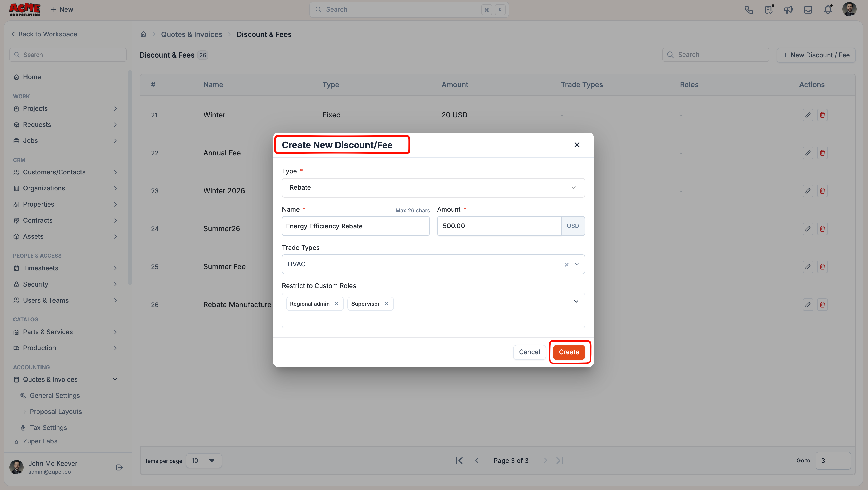Go to first page of results

459,461
